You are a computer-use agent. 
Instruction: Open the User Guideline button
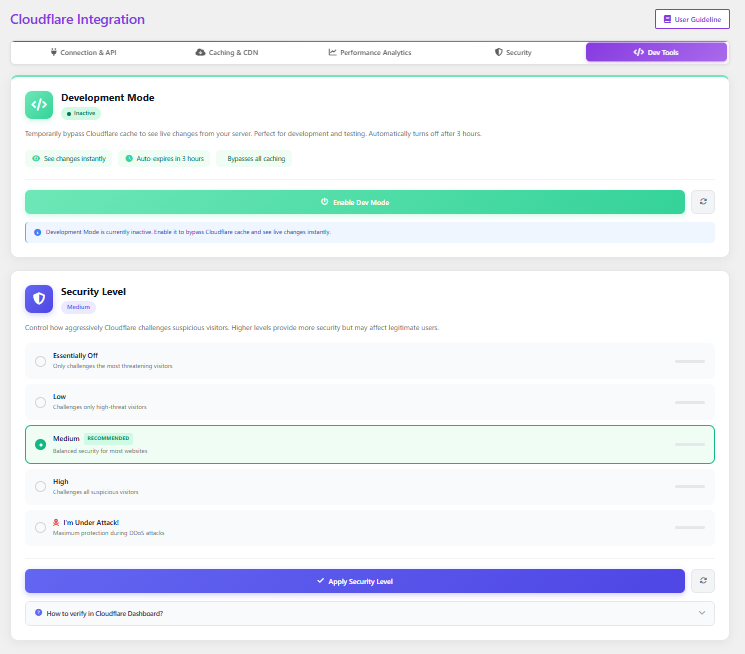click(x=692, y=19)
